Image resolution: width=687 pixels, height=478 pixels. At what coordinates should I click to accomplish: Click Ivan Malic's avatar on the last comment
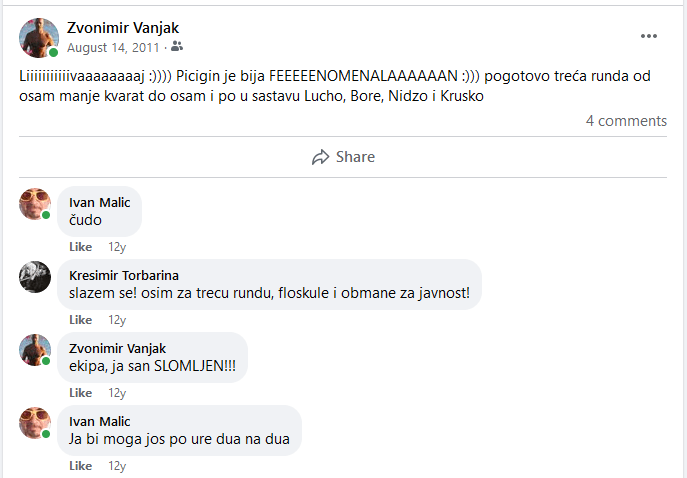(35, 423)
